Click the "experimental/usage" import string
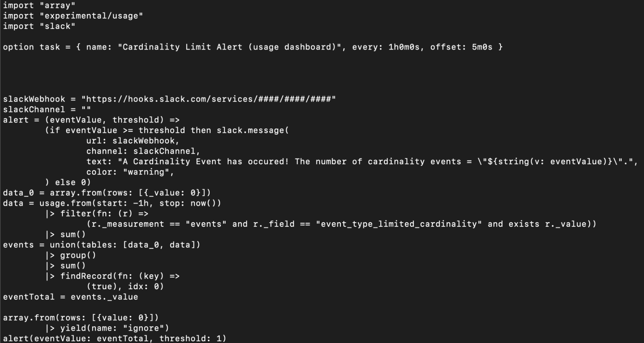 click(x=91, y=16)
